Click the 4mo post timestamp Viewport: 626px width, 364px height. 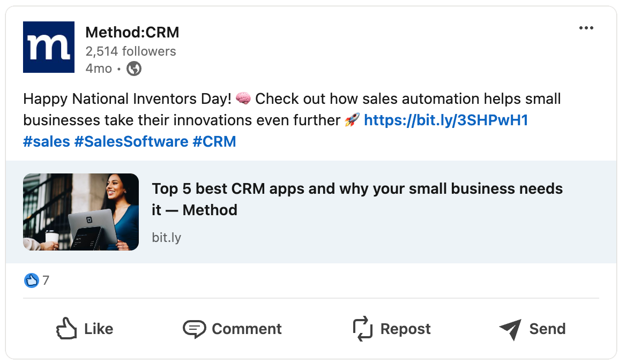(99, 69)
